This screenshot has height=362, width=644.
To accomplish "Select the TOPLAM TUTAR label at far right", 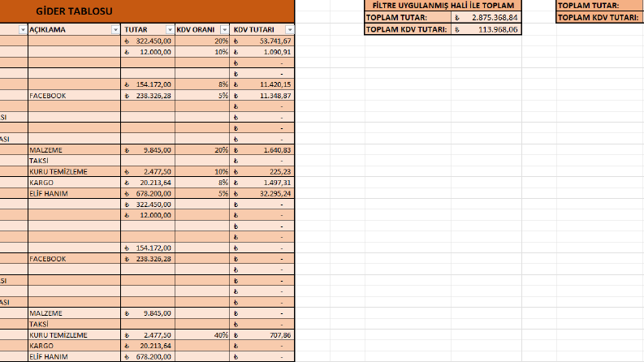I will point(599,6).
